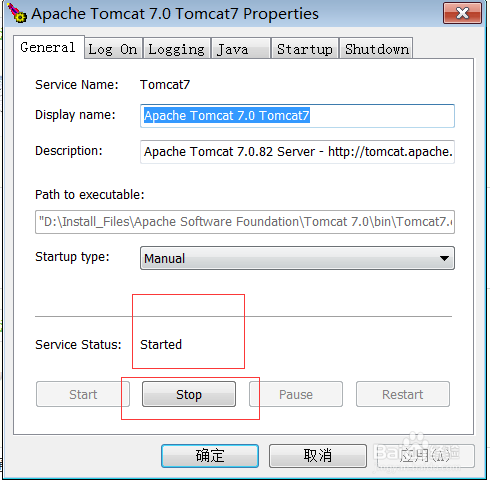The image size is (490, 485).
Task: Click the Pause service button
Action: click(296, 394)
